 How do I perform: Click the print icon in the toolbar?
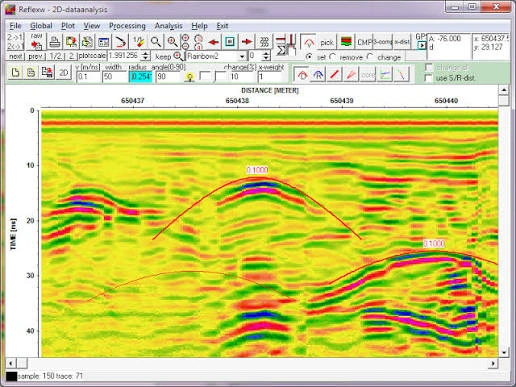click(x=54, y=42)
